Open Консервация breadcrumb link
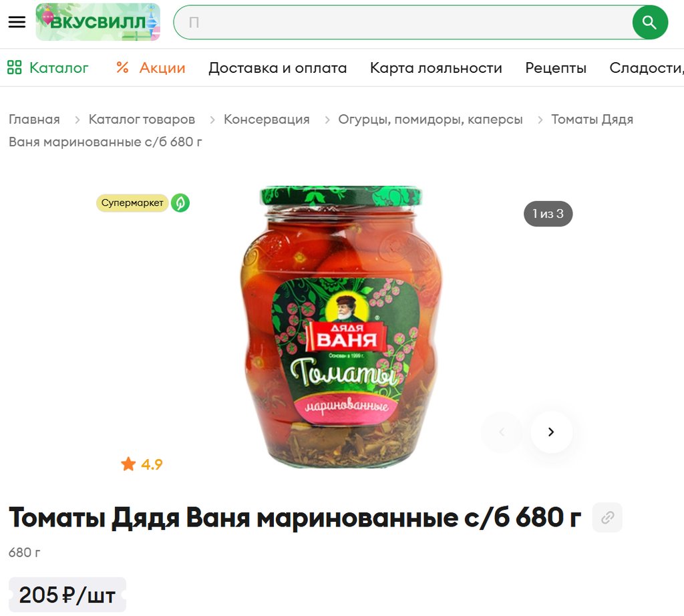This screenshot has width=684, height=616. click(267, 119)
